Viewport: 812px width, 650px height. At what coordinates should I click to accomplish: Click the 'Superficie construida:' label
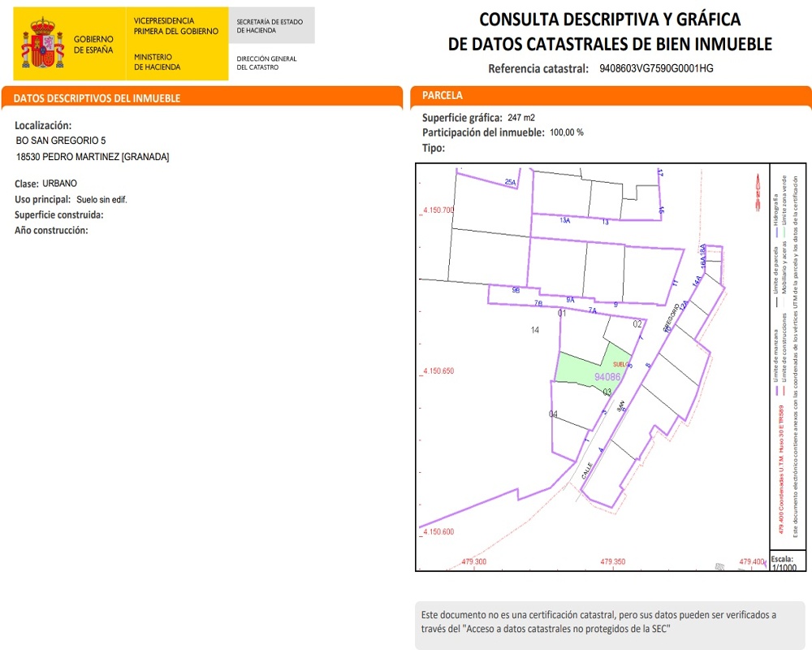tap(59, 215)
